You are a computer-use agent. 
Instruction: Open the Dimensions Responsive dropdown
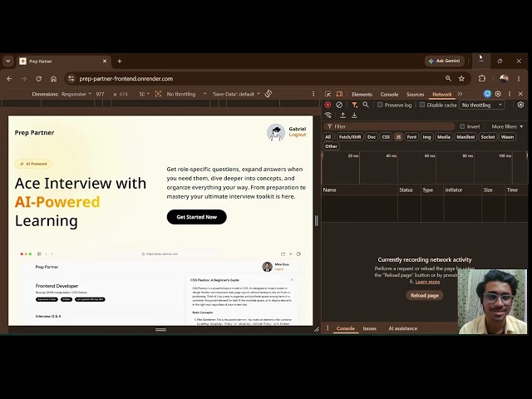coord(76,94)
